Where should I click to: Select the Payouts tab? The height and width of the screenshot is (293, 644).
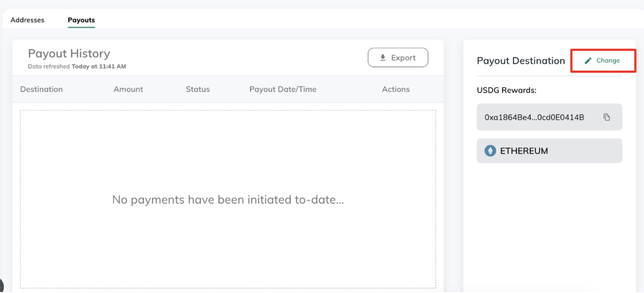(81, 20)
